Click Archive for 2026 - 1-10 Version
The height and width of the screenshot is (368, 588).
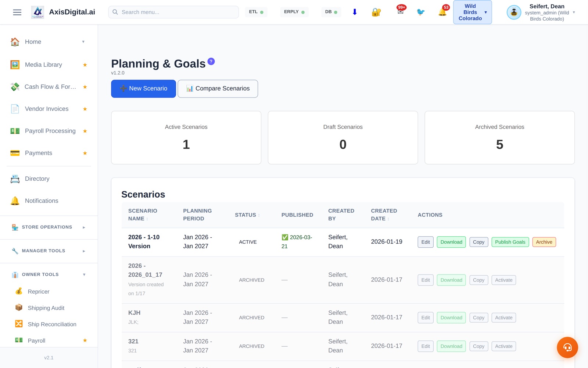coord(544,242)
